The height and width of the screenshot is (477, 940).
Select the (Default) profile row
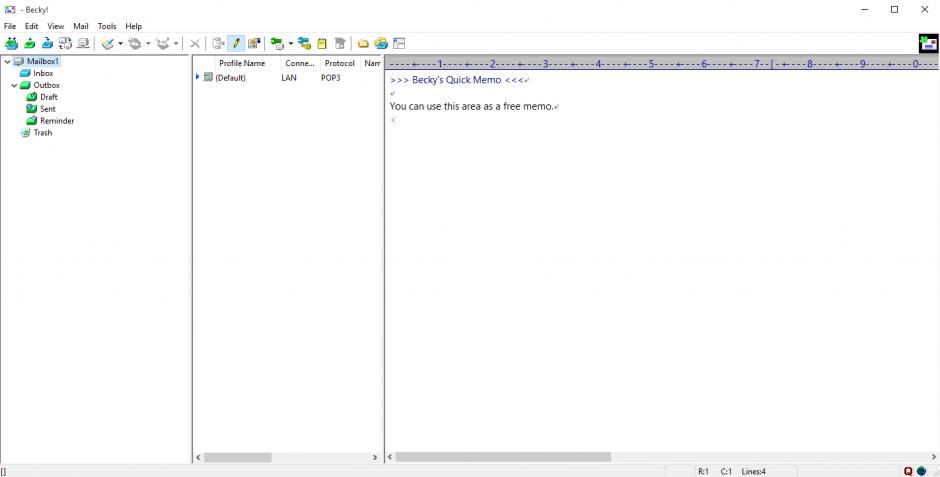click(x=288, y=77)
